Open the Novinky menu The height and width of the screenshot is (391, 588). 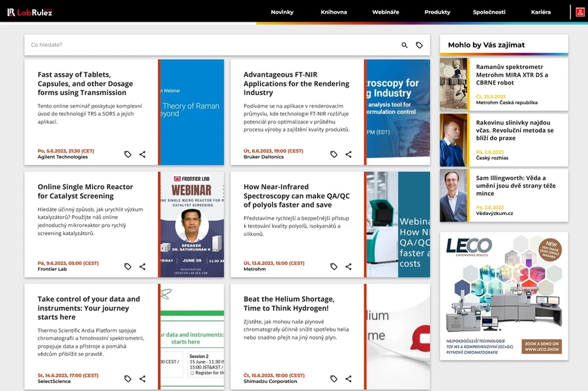(282, 12)
